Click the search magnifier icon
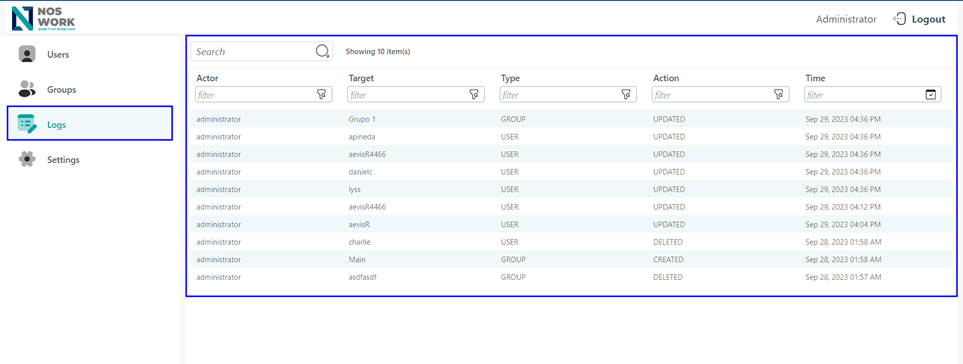This screenshot has height=364, width=963. (x=322, y=52)
